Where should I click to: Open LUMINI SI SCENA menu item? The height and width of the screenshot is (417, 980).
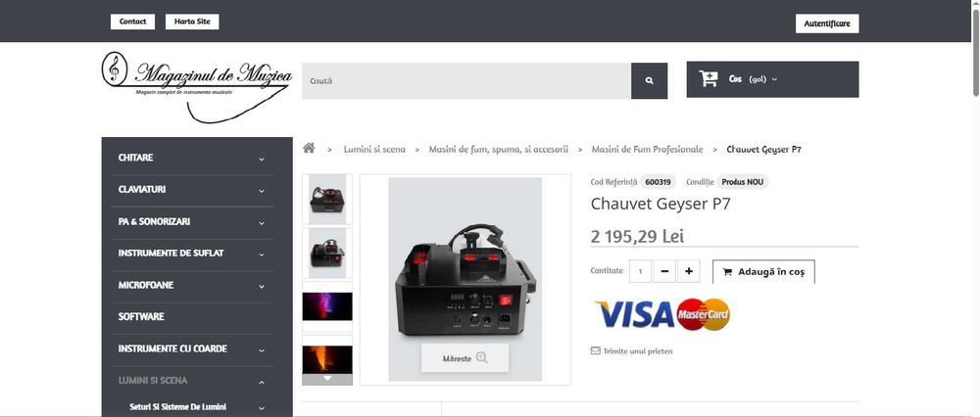click(153, 380)
